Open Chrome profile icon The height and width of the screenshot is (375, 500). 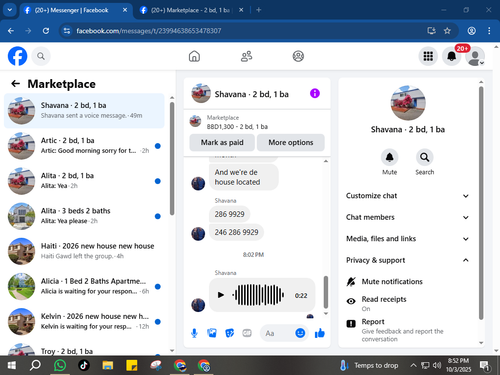pos(471,31)
